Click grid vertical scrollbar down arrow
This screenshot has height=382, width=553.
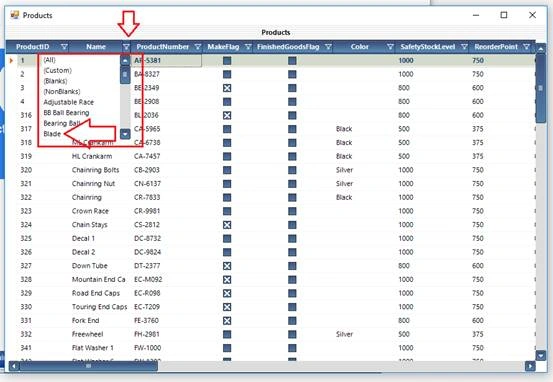[540, 356]
